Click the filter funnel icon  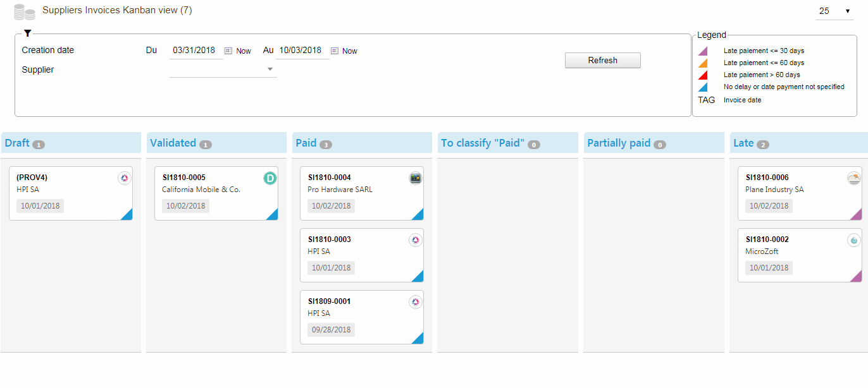(x=27, y=33)
